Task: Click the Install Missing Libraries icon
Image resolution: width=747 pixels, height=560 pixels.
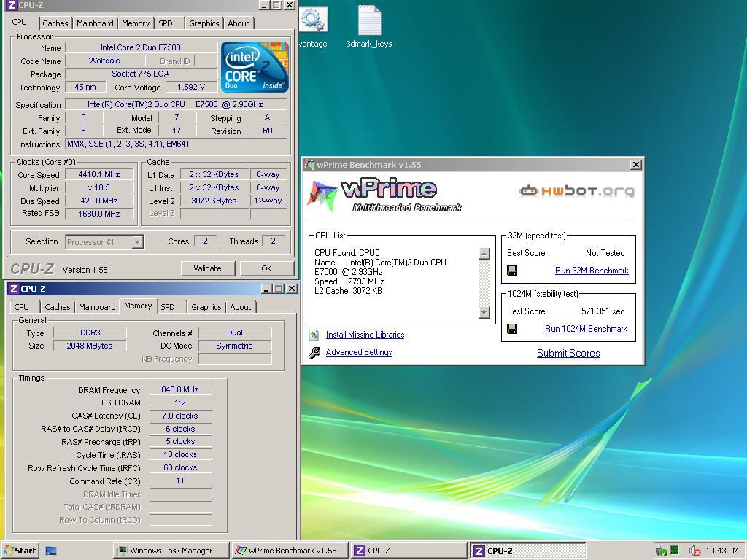Action: click(314, 335)
